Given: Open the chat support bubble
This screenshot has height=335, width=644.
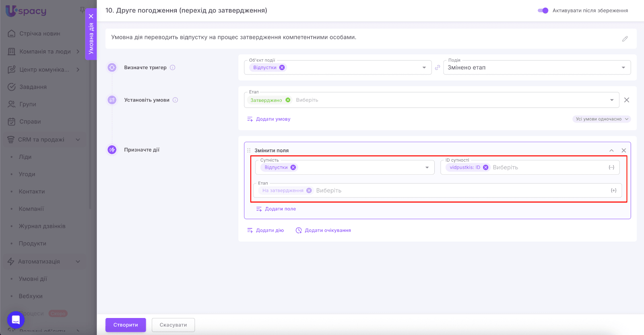Looking at the screenshot, I should [16, 320].
